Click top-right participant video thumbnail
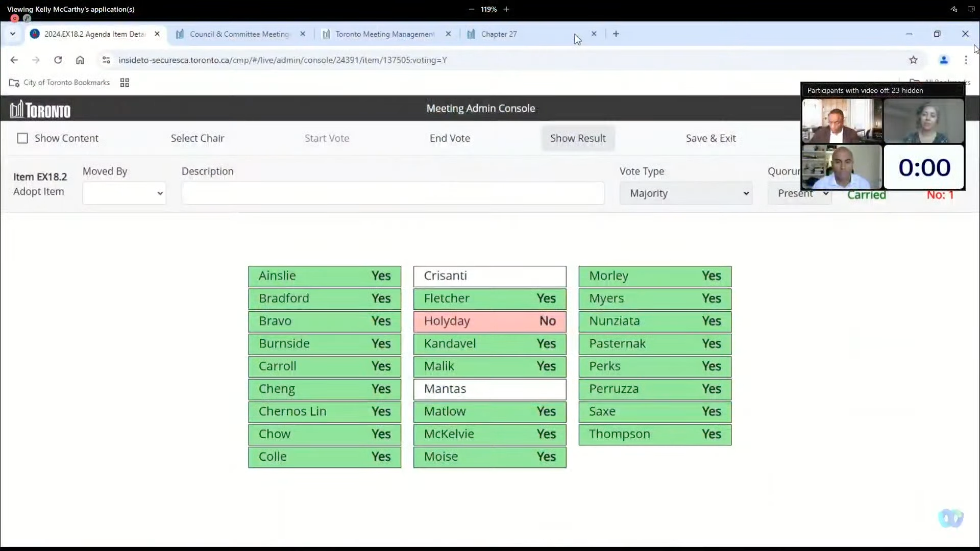The height and width of the screenshot is (551, 980). (x=924, y=121)
